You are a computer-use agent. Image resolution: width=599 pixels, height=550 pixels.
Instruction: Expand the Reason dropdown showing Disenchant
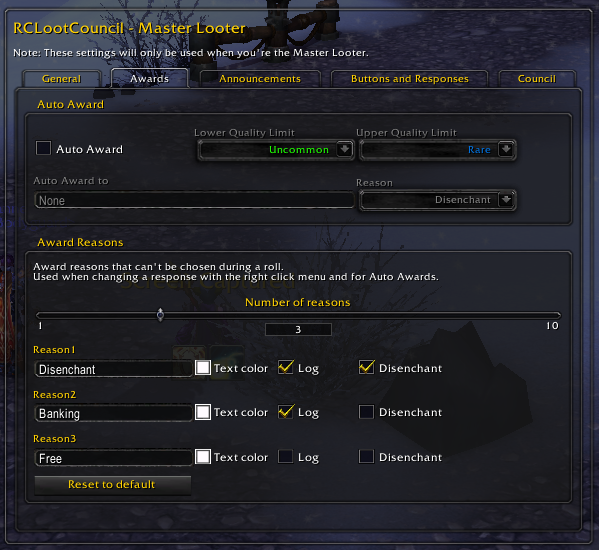[506, 199]
